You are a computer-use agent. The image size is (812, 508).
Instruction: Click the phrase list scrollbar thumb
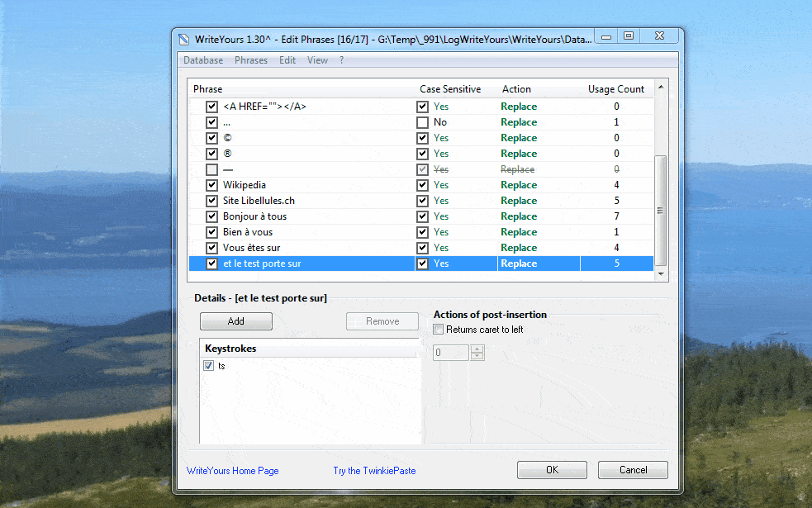[661, 211]
